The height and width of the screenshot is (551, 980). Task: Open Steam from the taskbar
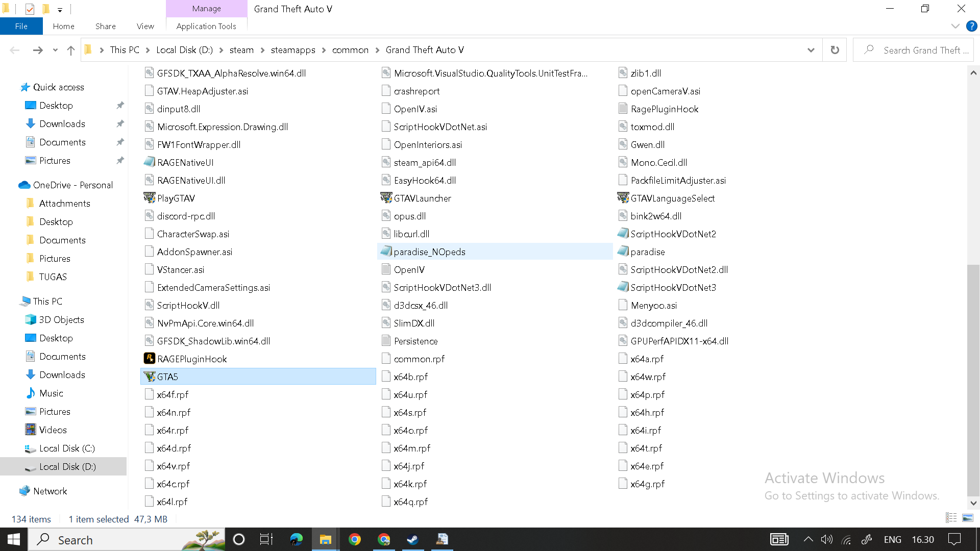click(412, 539)
